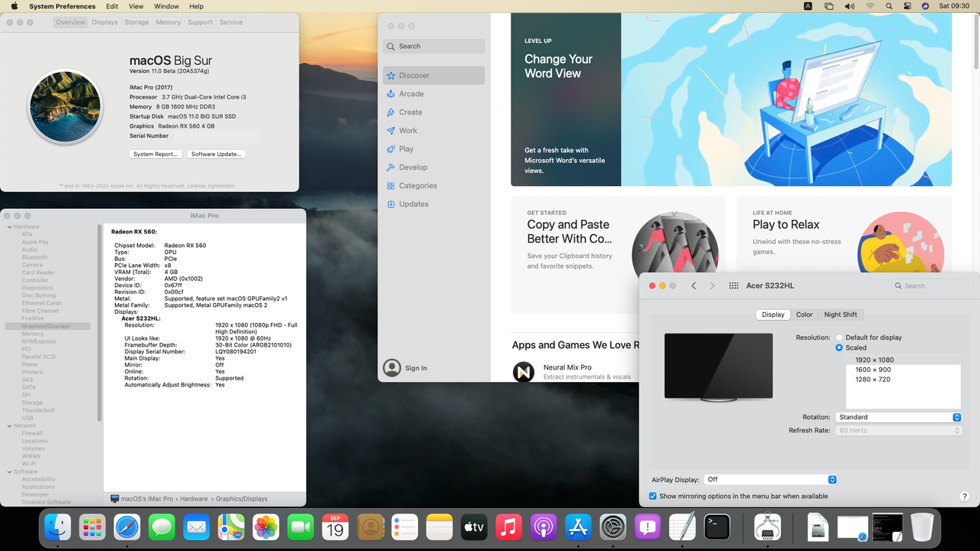Select Displays tab in About This Mac
The width and height of the screenshot is (980, 551).
[105, 22]
